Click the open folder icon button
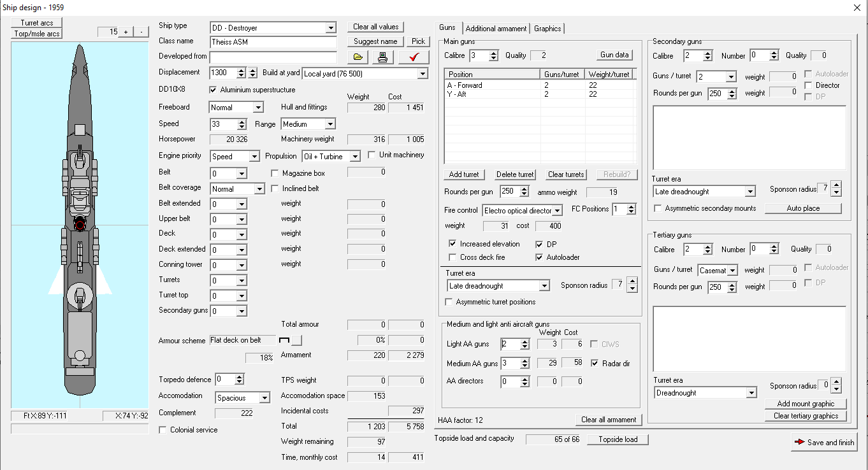Image resolution: width=868 pixels, height=470 pixels. (x=358, y=57)
